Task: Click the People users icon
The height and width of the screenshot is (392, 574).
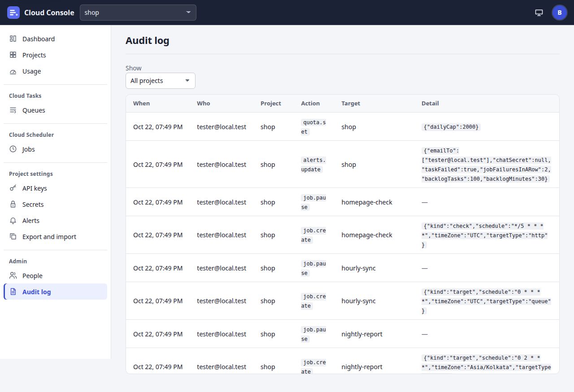Action: point(13,276)
